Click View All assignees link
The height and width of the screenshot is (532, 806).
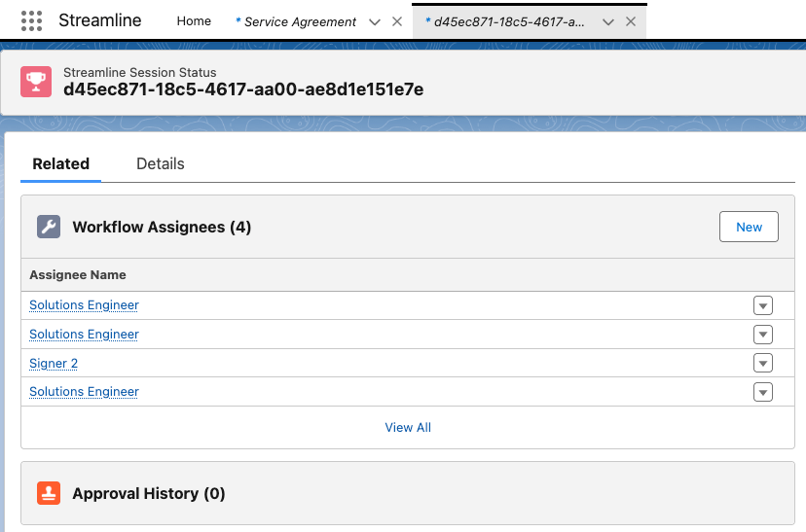[408, 427]
